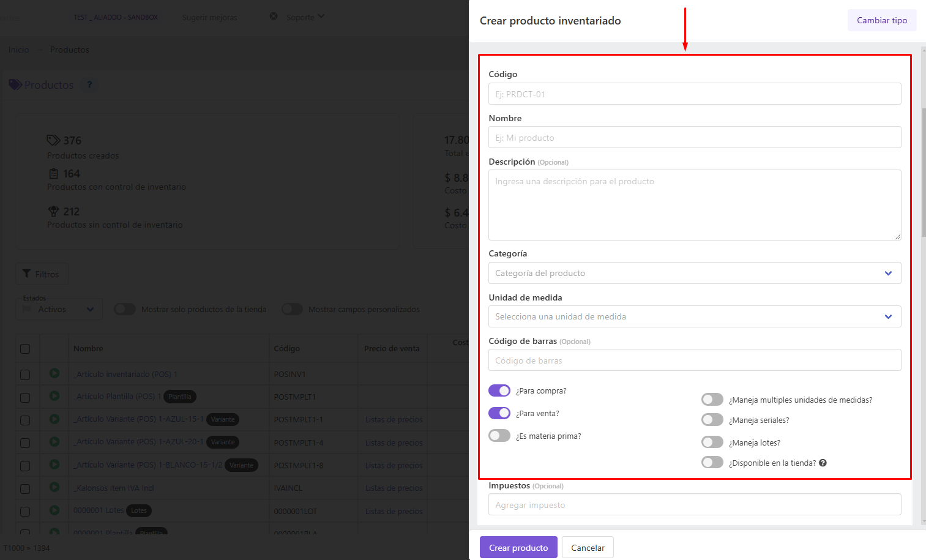Click the Agregar impuesto field
Image resolution: width=926 pixels, height=560 pixels.
(x=695, y=504)
